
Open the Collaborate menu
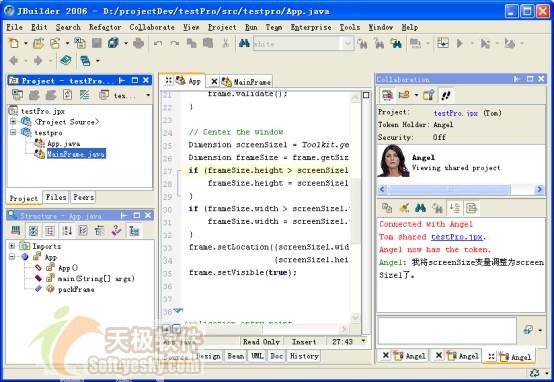click(152, 27)
